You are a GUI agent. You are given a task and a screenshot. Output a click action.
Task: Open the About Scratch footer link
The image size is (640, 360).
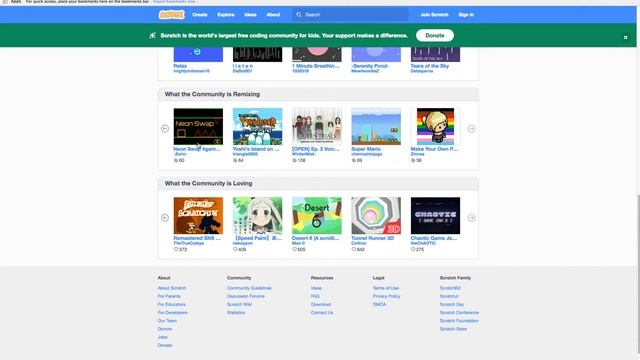(x=172, y=288)
